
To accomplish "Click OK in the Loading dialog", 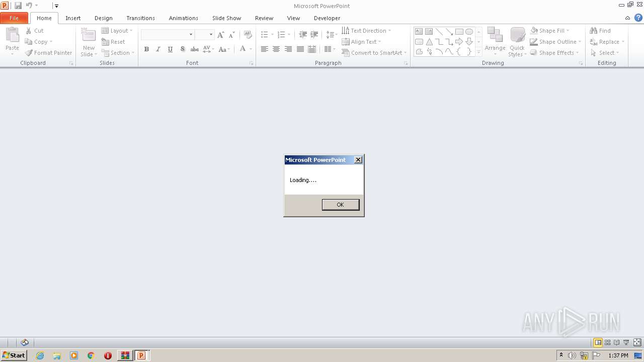I will 341,205.
